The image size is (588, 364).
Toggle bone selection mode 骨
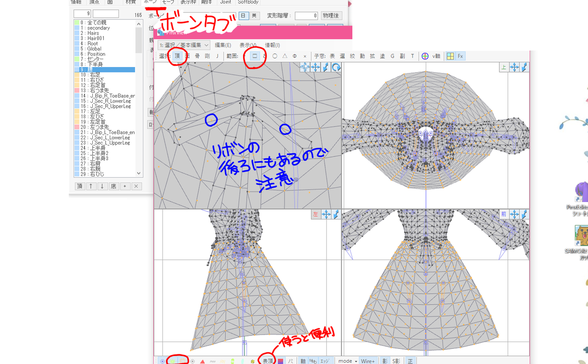coord(197,56)
